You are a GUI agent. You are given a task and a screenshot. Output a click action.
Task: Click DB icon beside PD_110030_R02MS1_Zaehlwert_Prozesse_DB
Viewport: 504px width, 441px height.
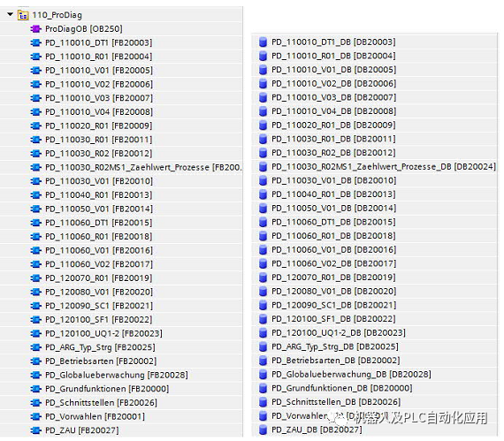tap(263, 167)
